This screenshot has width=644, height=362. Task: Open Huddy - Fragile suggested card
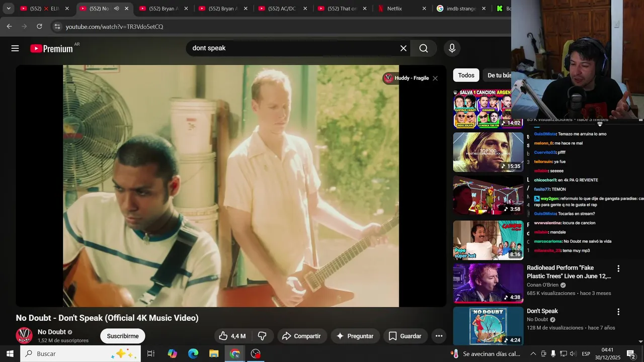(x=406, y=78)
